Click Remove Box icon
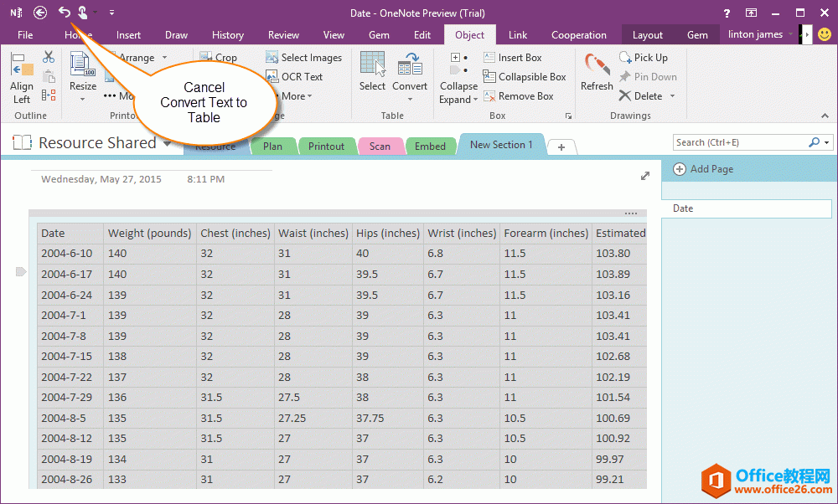The width and height of the screenshot is (838, 504). [x=518, y=96]
